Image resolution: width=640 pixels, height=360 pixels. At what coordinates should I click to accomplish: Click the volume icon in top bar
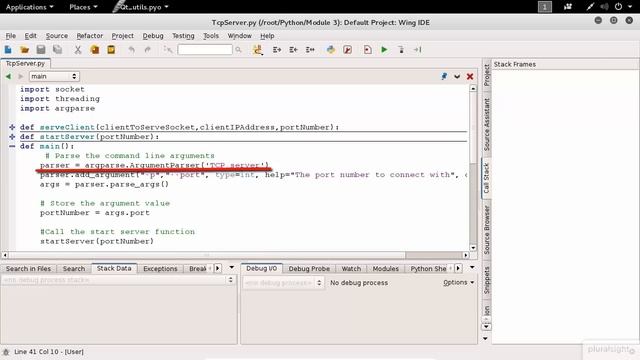tap(604, 7)
